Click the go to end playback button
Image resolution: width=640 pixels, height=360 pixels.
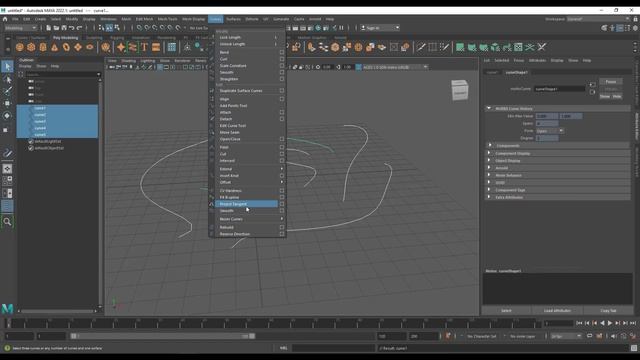click(633, 323)
